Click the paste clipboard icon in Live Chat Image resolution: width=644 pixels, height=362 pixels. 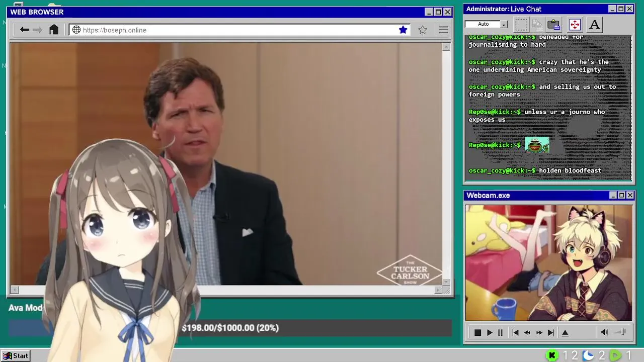(x=554, y=24)
